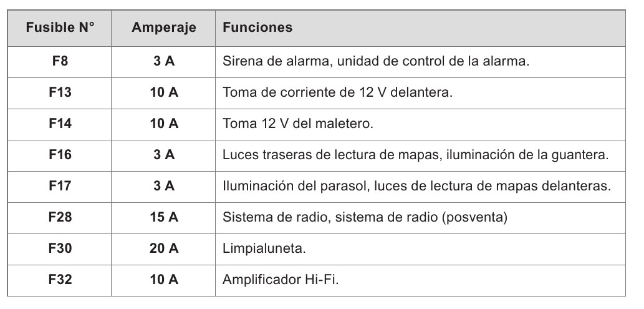Click the "Limpialuneta" function cell

(x=264, y=248)
